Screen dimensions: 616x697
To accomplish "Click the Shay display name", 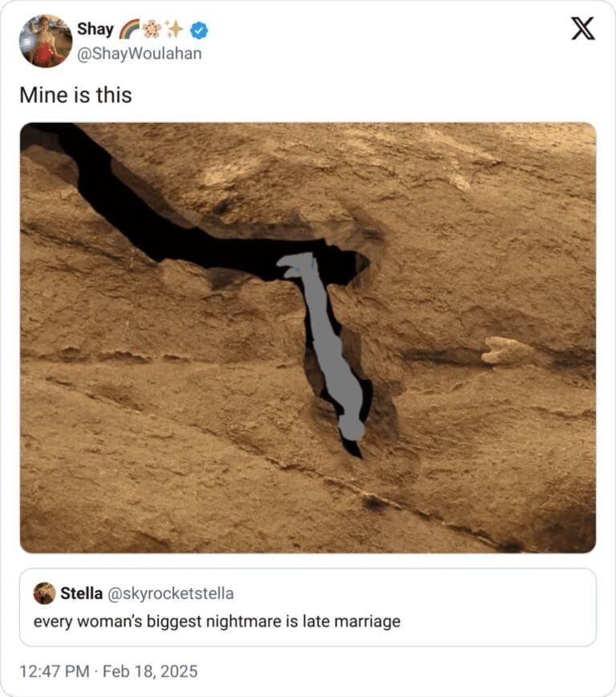I will coord(95,29).
